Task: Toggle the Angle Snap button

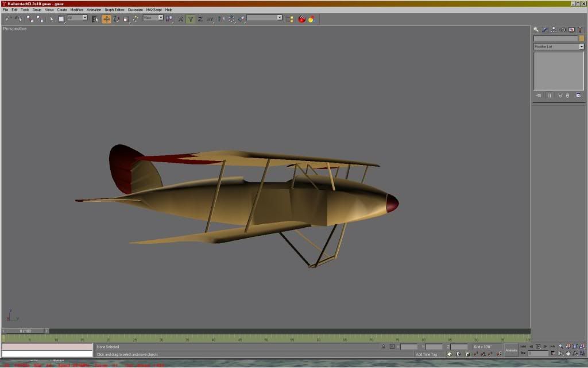Action: pos(483,354)
